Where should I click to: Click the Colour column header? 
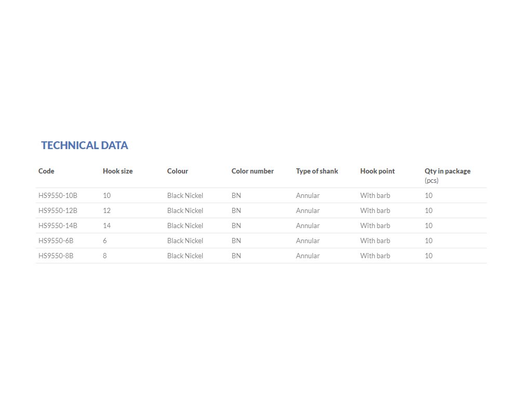[178, 171]
